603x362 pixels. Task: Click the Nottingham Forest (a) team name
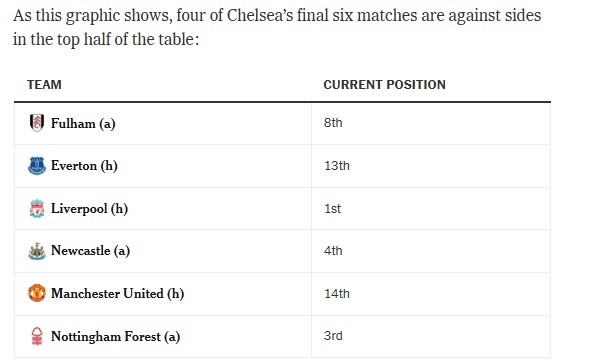tap(115, 337)
